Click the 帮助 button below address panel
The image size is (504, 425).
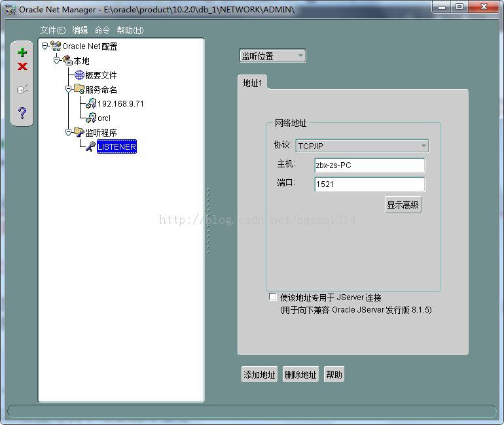click(x=334, y=374)
